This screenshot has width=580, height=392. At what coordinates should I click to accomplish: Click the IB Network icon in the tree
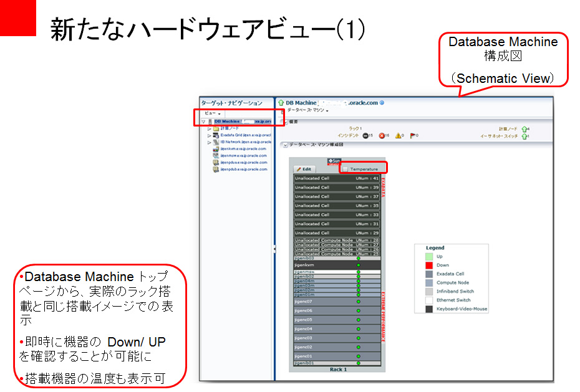216,142
